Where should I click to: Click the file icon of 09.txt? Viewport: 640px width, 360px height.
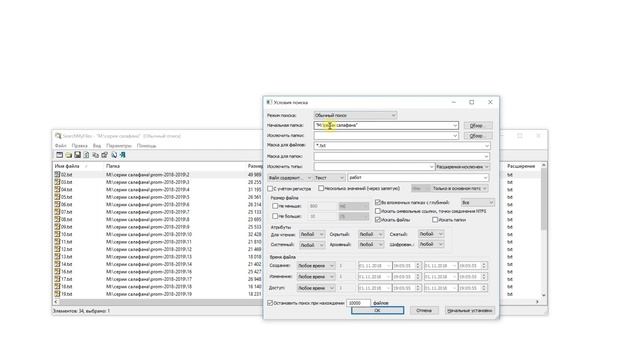pos(58,227)
